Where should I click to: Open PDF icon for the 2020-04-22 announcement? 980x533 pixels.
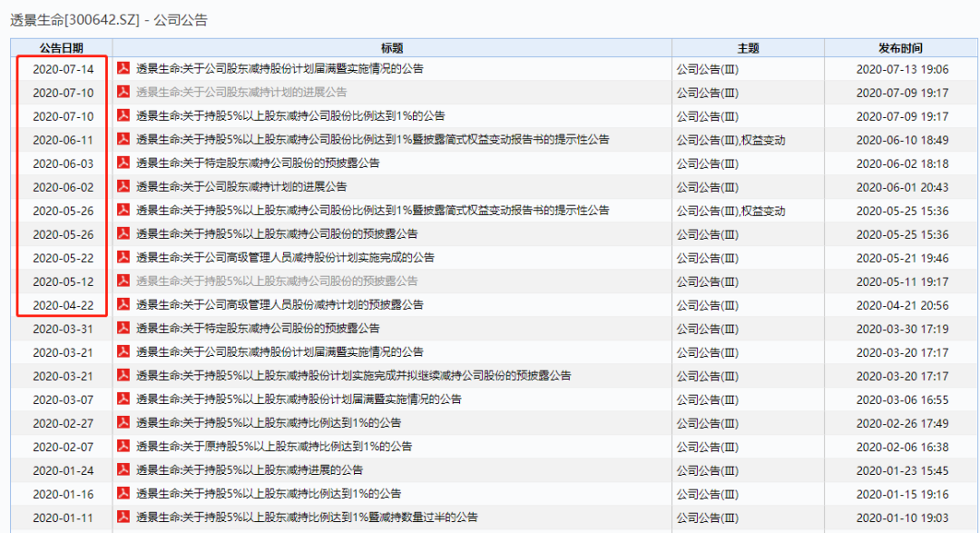[x=123, y=305]
